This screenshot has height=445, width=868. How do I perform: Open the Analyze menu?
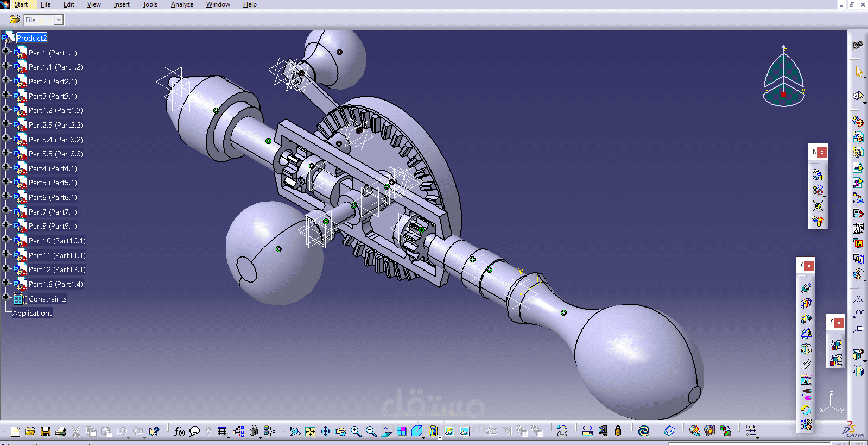(x=182, y=4)
